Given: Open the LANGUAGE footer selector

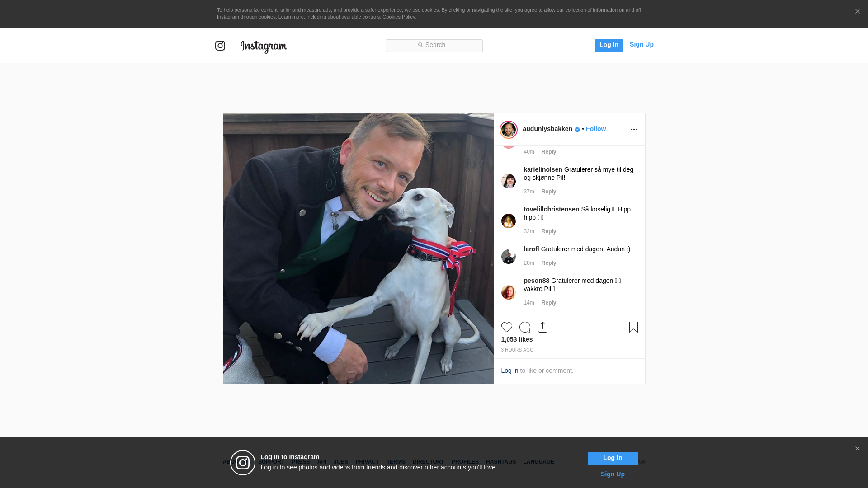Looking at the screenshot, I should (538, 462).
